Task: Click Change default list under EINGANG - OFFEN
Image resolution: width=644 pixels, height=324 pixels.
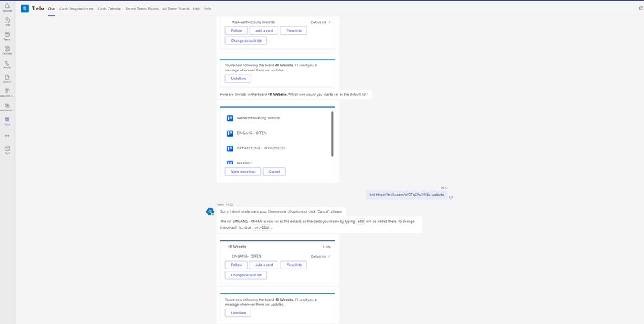Action: (x=246, y=275)
